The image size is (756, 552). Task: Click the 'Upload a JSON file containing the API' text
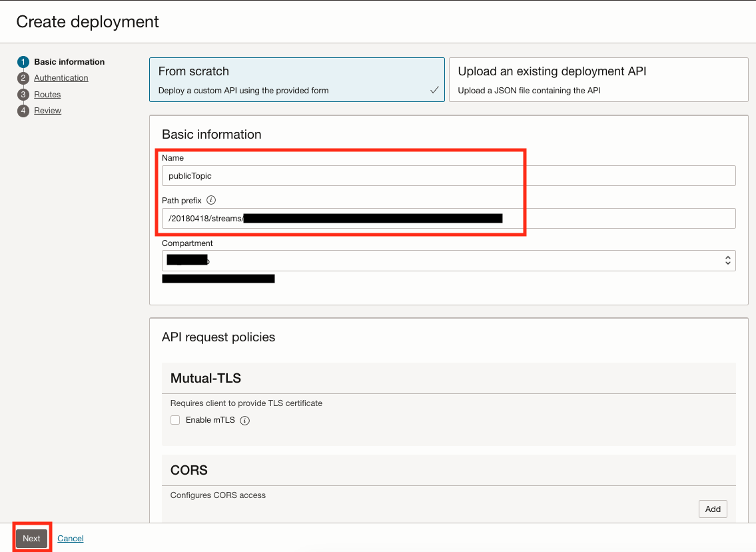[x=529, y=90]
